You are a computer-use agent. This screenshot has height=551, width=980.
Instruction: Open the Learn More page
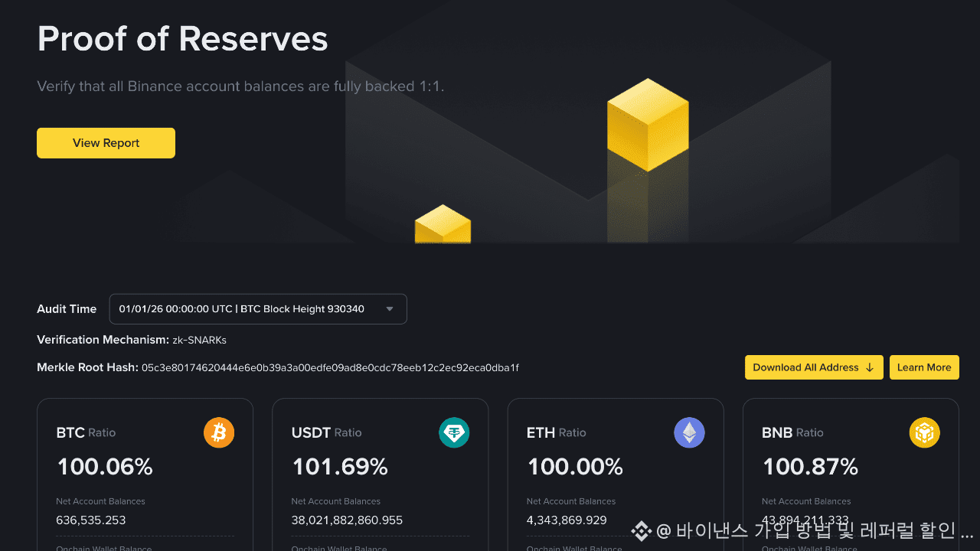(x=924, y=367)
